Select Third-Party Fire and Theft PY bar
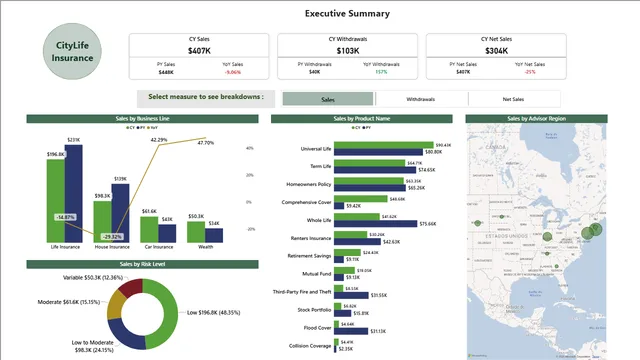Viewport: 640px width, 360px height. pyautogui.click(x=351, y=295)
